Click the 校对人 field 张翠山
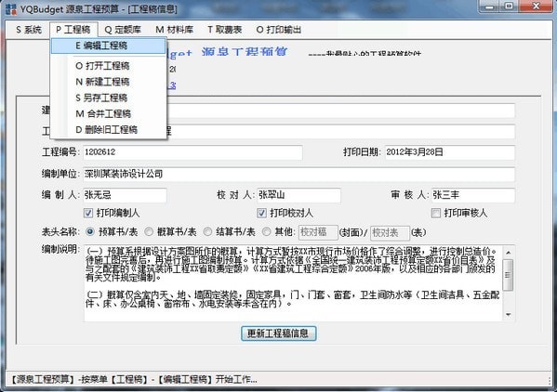 tap(298, 195)
